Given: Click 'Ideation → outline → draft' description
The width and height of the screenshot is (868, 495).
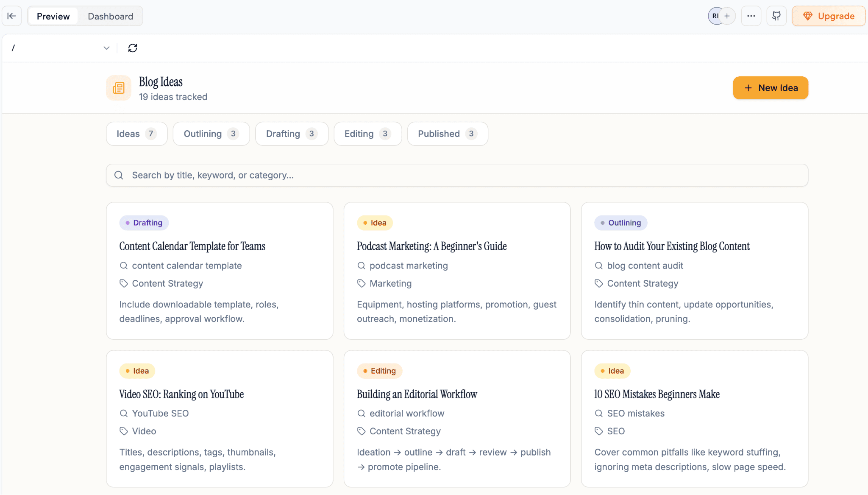Looking at the screenshot, I should pyautogui.click(x=453, y=459).
